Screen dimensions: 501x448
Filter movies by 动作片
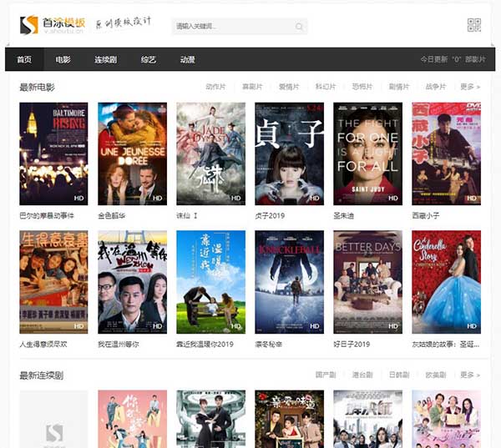[215, 87]
